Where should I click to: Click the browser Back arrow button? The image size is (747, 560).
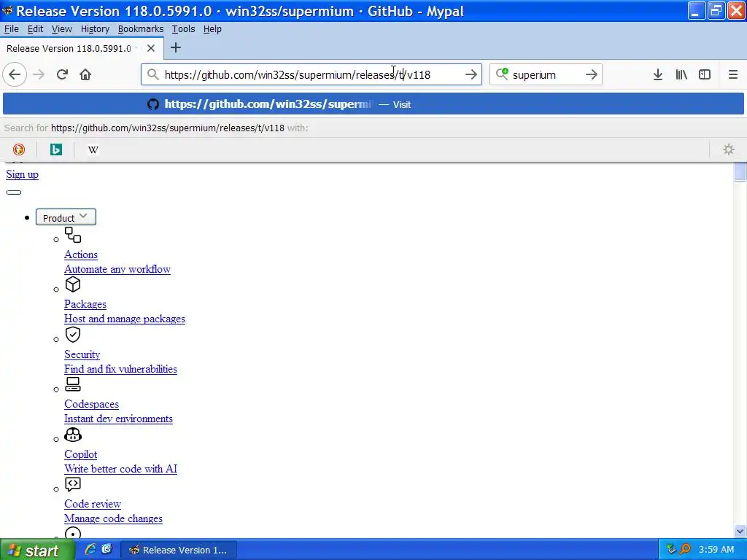15,75
